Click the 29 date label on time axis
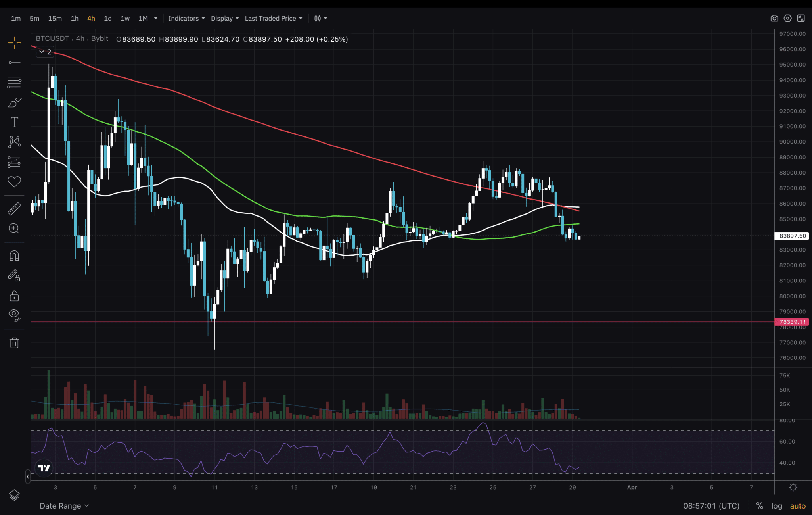Viewport: 812px width, 515px height. click(x=573, y=487)
